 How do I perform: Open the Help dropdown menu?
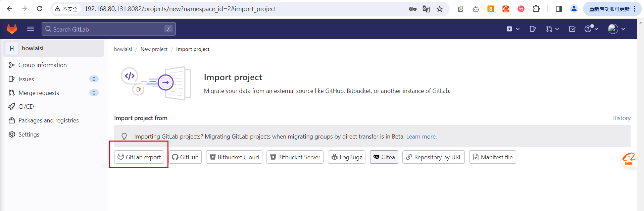(591, 29)
